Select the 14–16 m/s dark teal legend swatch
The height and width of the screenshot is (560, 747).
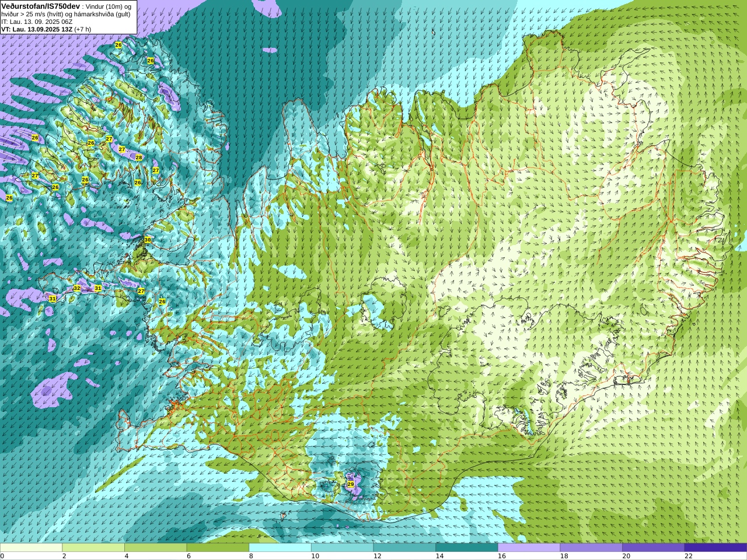(x=467, y=548)
